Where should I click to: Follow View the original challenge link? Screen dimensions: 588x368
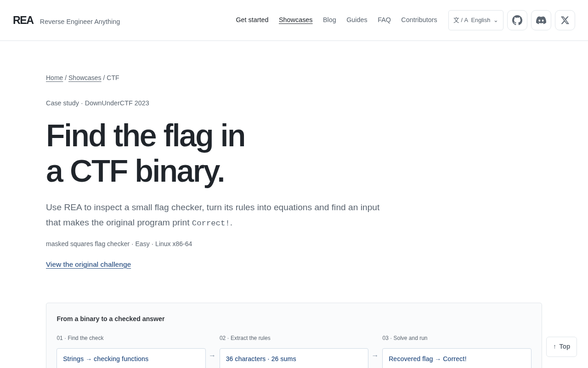pyautogui.click(x=88, y=264)
